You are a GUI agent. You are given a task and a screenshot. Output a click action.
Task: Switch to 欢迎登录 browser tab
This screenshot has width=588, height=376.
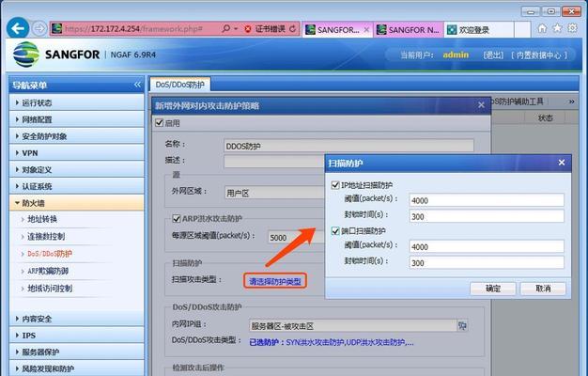point(479,30)
